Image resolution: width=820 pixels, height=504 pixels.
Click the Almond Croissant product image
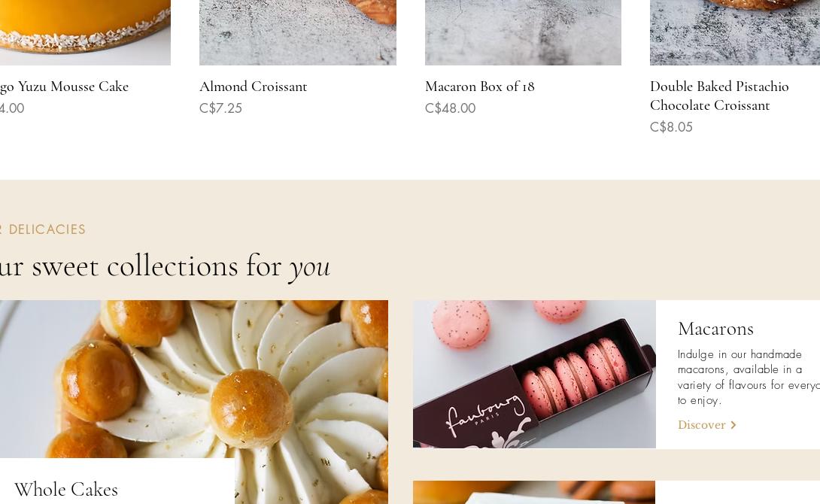click(298, 32)
